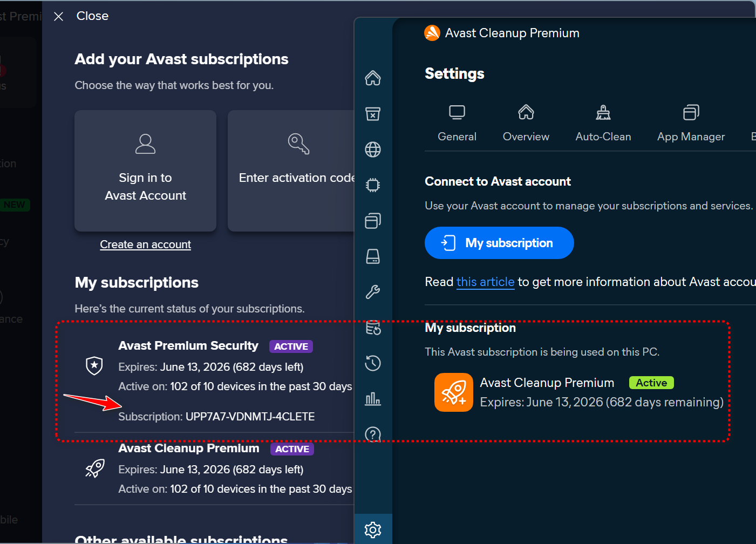Screen dimensions: 756x544
Task: Click the Avast Premium Security title
Action: tap(188, 345)
